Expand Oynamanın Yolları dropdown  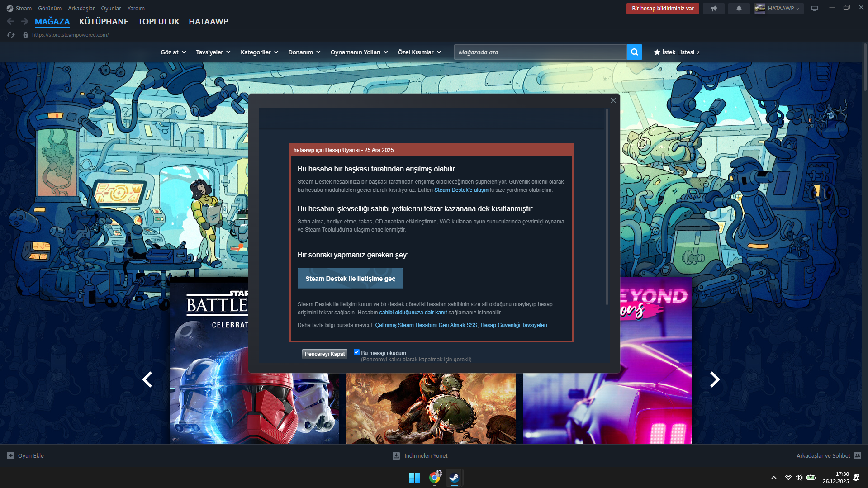[x=359, y=52]
